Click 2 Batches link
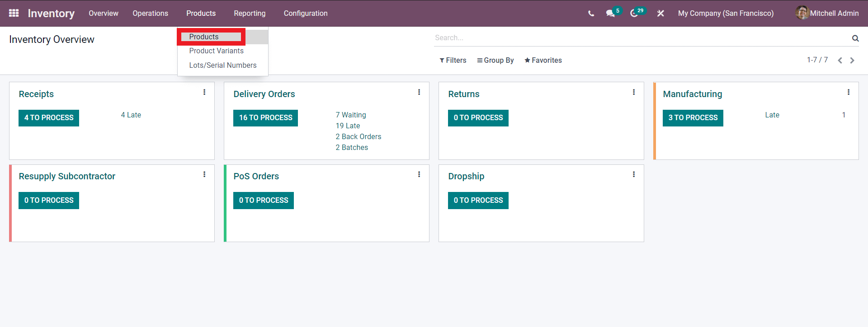This screenshot has width=868, height=327. point(352,148)
